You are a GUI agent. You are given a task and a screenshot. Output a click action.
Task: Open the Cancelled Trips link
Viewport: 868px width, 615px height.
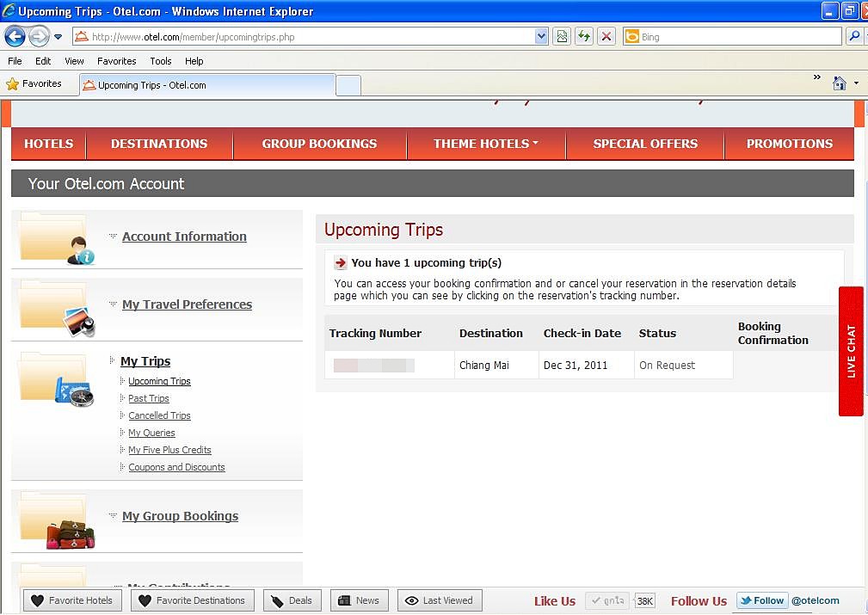[x=159, y=415]
